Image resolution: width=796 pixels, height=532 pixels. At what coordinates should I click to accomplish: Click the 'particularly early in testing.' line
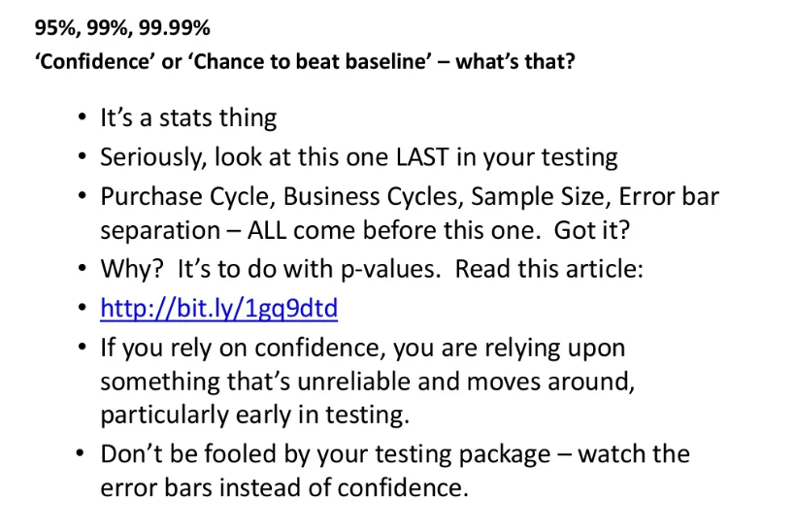[x=255, y=415]
